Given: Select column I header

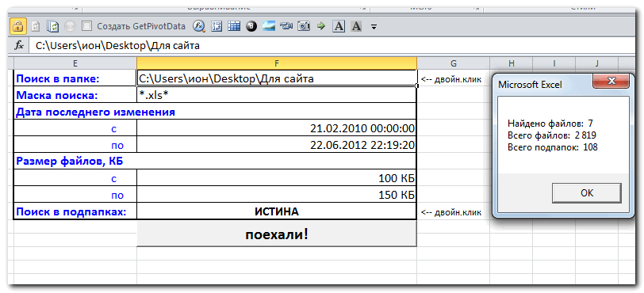Looking at the screenshot, I should 554,63.
